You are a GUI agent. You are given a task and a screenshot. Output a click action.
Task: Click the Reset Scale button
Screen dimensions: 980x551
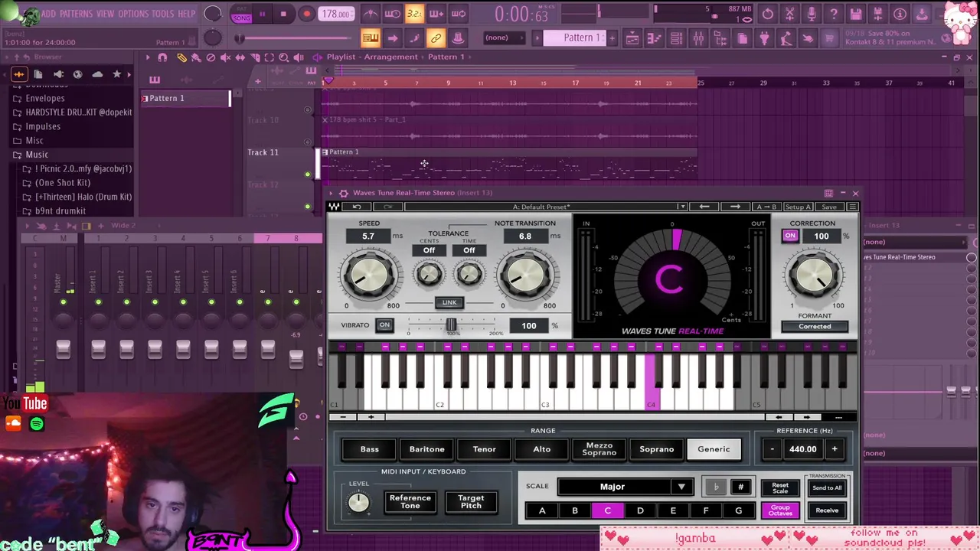[x=780, y=487]
